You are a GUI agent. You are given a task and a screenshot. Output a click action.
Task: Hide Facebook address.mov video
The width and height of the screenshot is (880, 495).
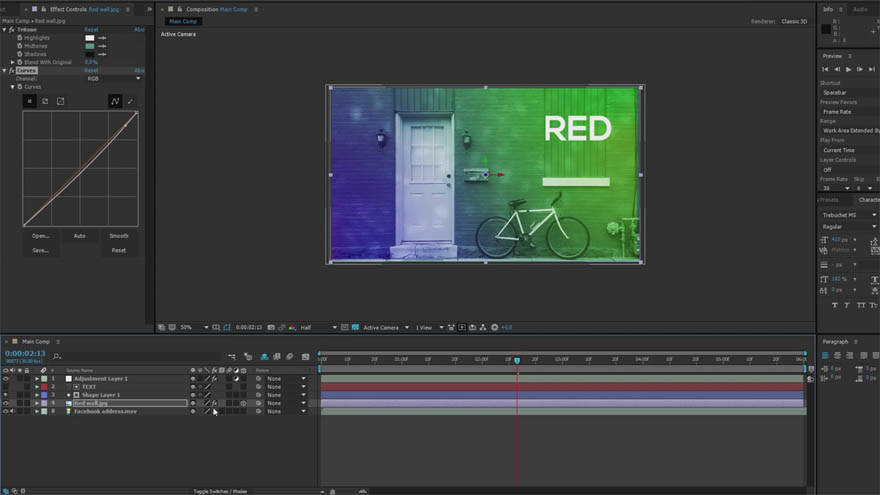tap(6, 411)
